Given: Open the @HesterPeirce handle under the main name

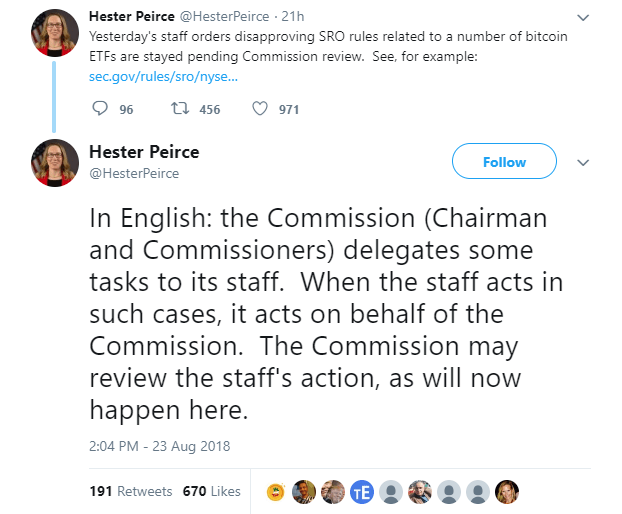Looking at the screenshot, I should coord(134,173).
